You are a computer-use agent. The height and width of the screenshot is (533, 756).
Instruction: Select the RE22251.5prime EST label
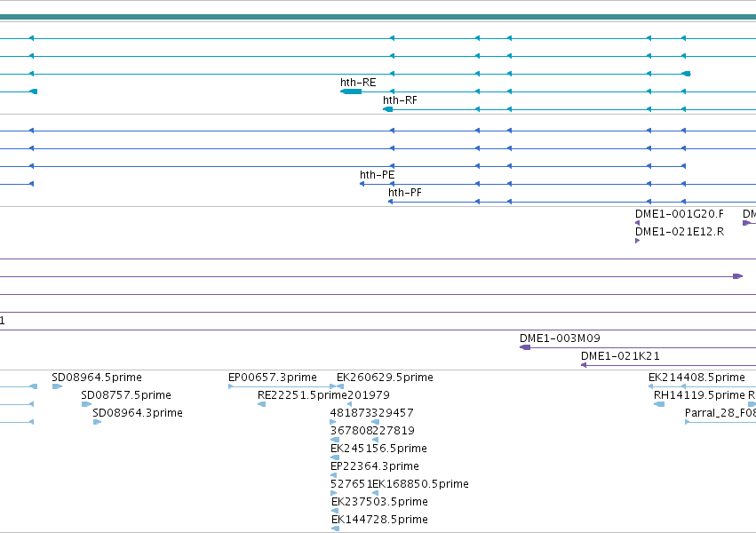[x=302, y=395]
